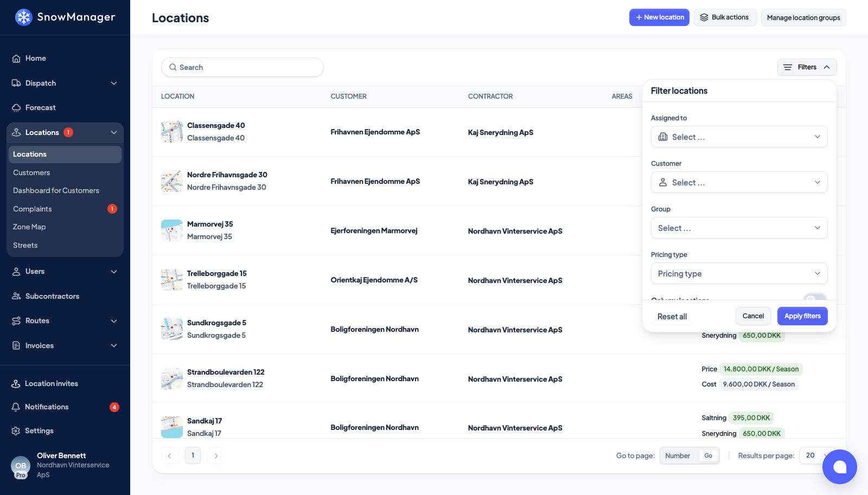Click Manage location groups

point(803,17)
